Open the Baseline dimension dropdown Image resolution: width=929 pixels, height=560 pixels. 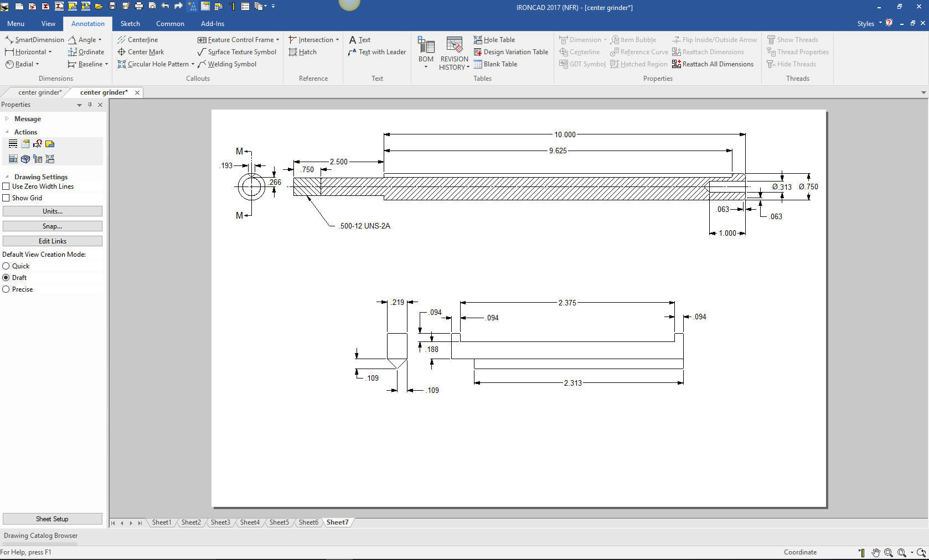(106, 64)
